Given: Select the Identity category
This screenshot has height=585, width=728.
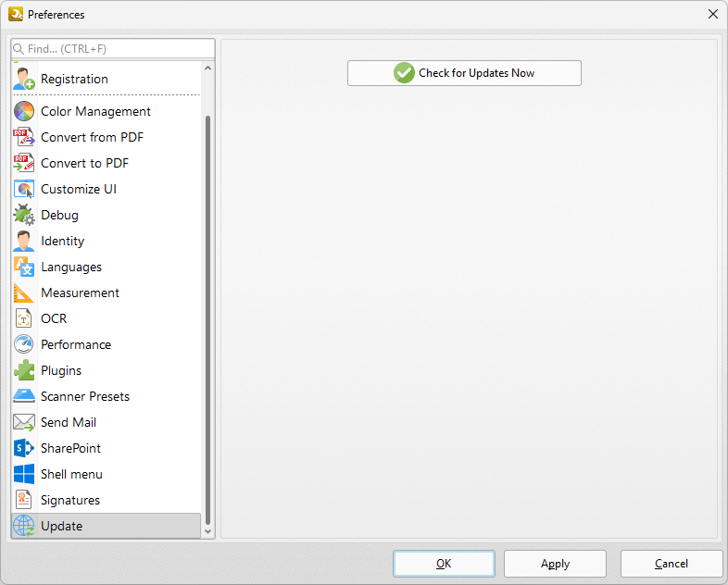Looking at the screenshot, I should click(x=107, y=242).
